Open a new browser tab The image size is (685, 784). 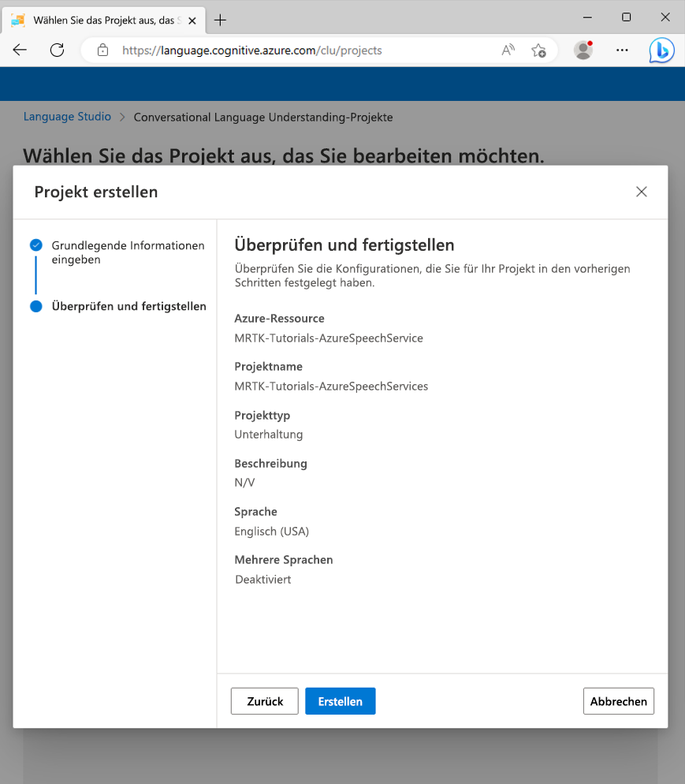[220, 20]
